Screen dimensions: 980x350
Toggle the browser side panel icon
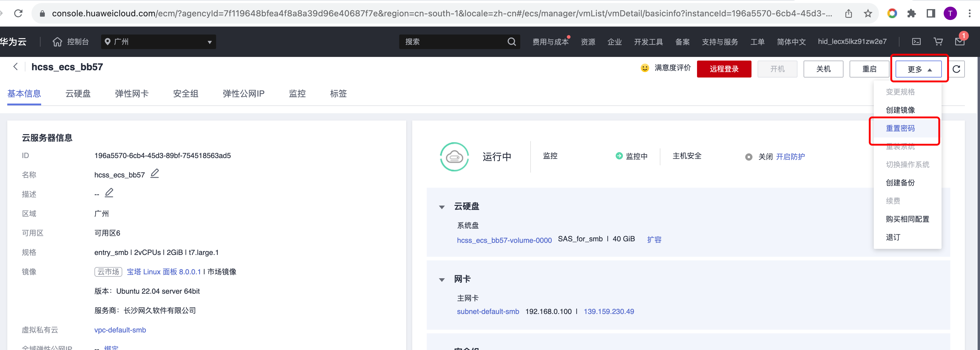pyautogui.click(x=931, y=14)
